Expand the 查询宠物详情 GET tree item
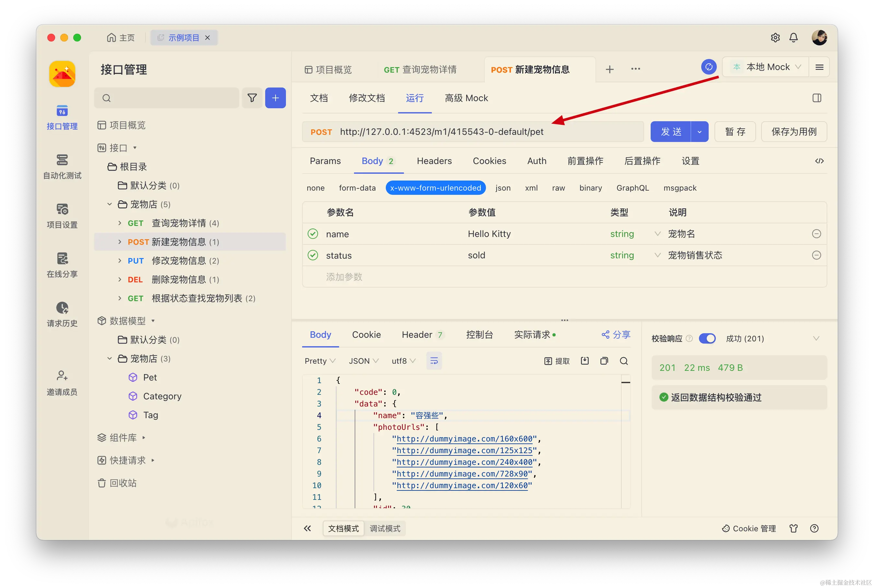The width and height of the screenshot is (874, 588). tap(120, 223)
